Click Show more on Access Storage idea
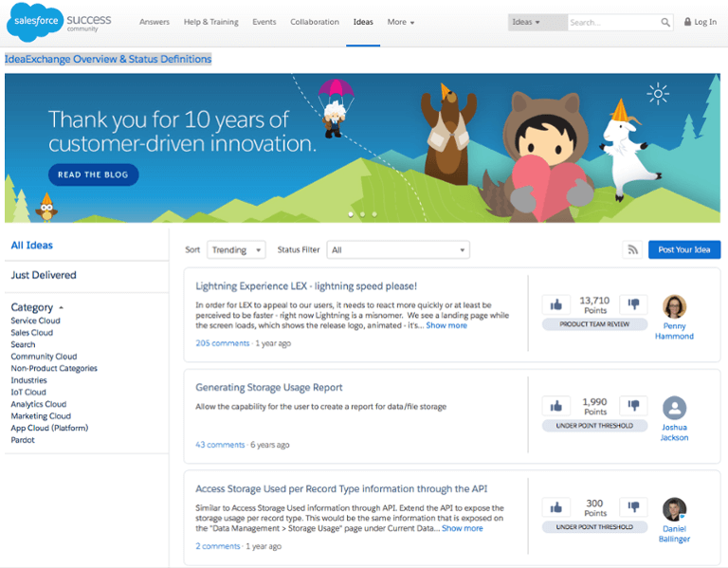The image size is (728, 568). click(462, 528)
